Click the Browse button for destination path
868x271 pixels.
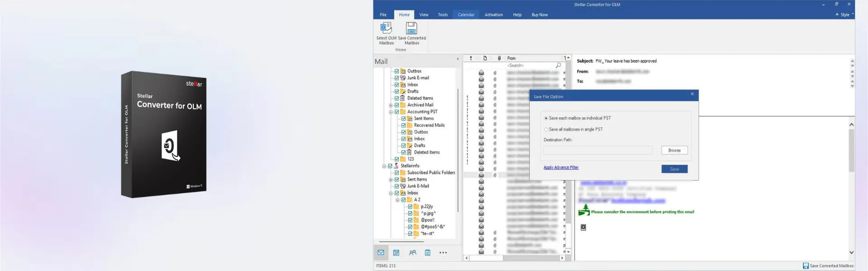click(x=675, y=150)
